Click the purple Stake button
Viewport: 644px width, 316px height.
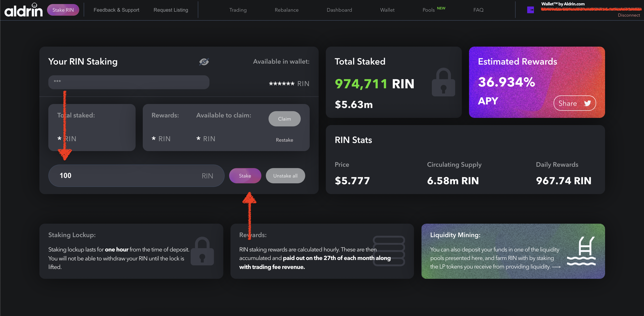click(245, 176)
